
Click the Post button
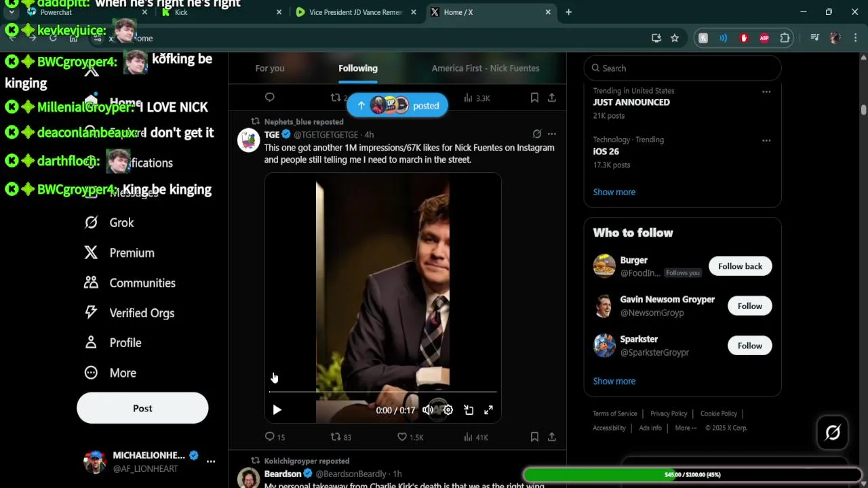(x=142, y=408)
